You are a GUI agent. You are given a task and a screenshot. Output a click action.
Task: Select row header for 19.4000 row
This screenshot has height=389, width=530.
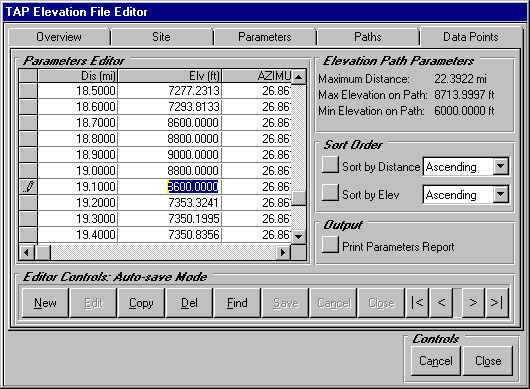[x=28, y=234]
